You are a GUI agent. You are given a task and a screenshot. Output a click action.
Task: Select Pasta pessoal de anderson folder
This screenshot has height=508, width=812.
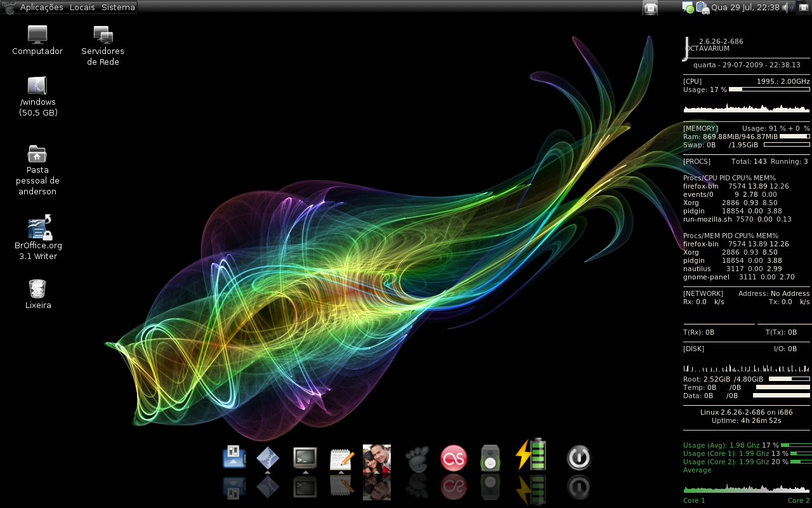[37, 170]
